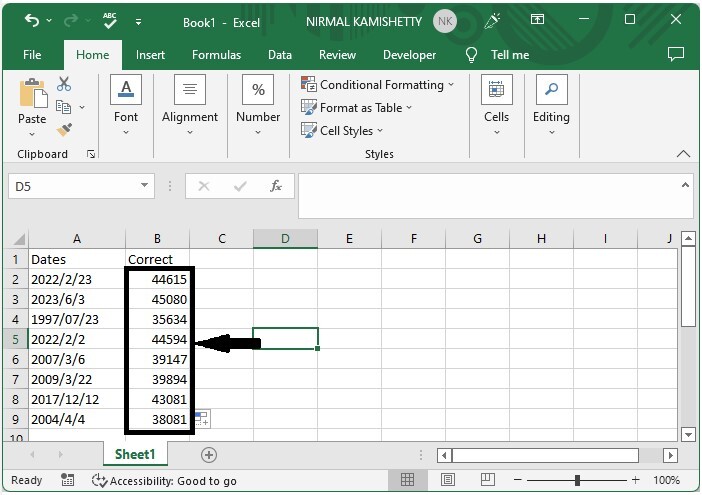Click the Undo arrow in title bar

point(32,21)
